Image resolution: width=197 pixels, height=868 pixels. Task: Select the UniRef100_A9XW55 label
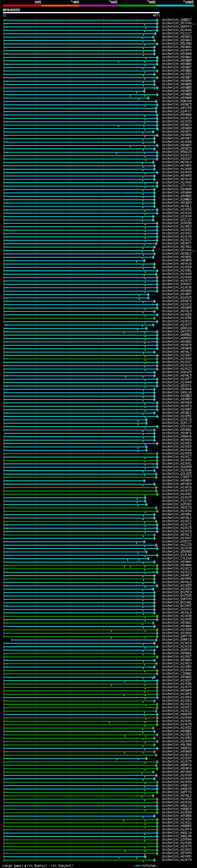click(177, 91)
